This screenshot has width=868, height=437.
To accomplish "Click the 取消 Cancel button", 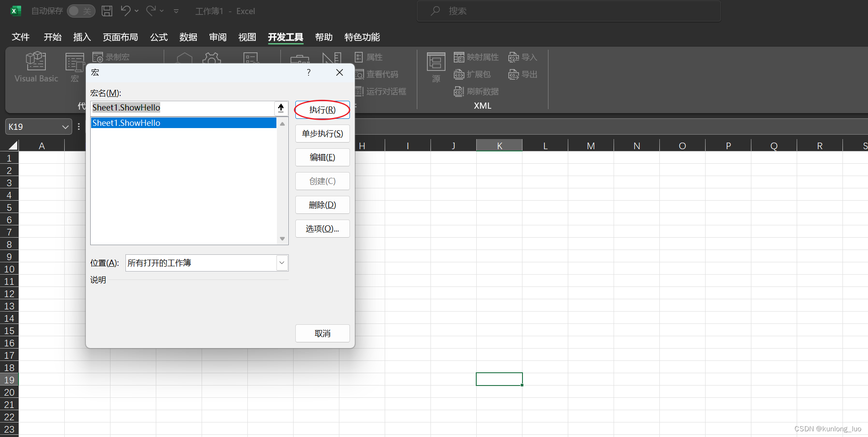I will click(x=322, y=333).
